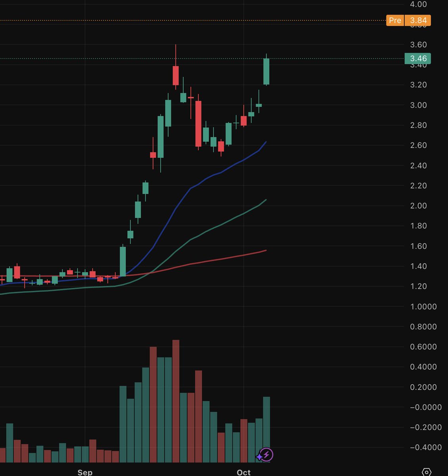Image resolution: width=448 pixels, height=476 pixels.
Task: Click the 2.20 price axis label
Action: pyautogui.click(x=418, y=186)
